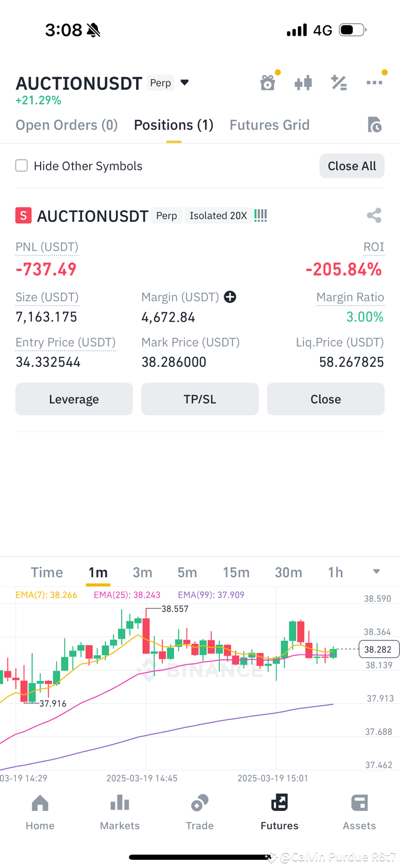Expand the AUCTIONUSDT symbol dropdown arrow
The image size is (400, 868).
point(185,83)
